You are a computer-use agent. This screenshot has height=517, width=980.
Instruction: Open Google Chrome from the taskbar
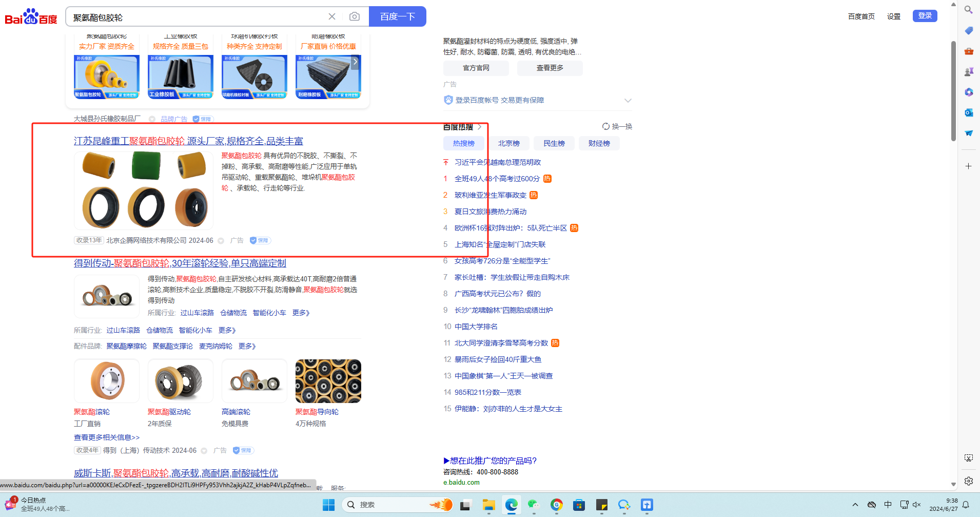557,505
